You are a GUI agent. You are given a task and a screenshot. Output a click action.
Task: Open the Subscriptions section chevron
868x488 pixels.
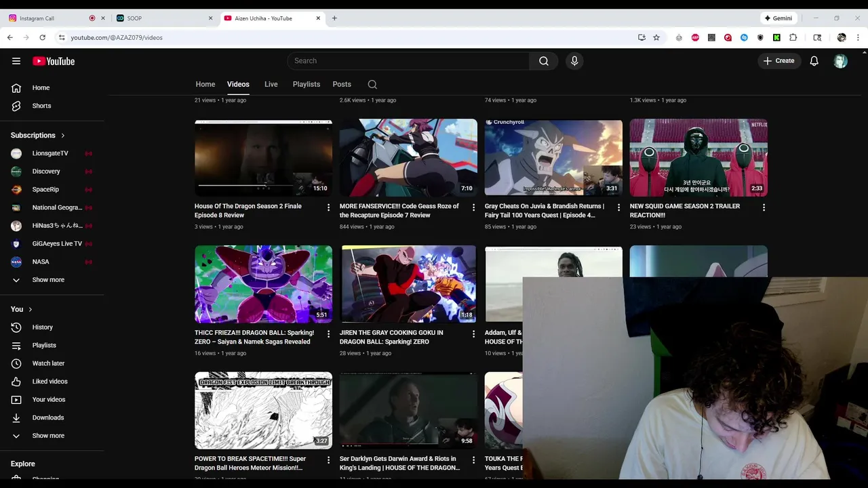63,136
